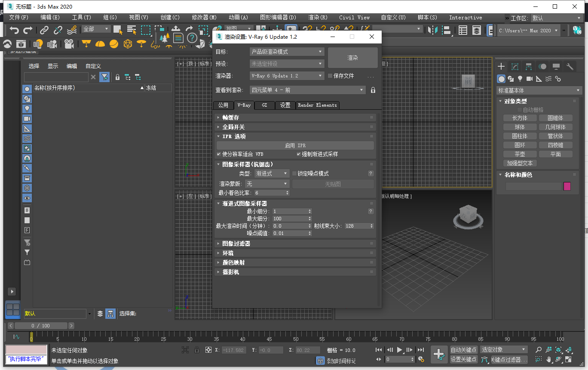Enable 锁定噪点模式 checkbox
Viewport: 588px width, 370px height.
point(294,173)
